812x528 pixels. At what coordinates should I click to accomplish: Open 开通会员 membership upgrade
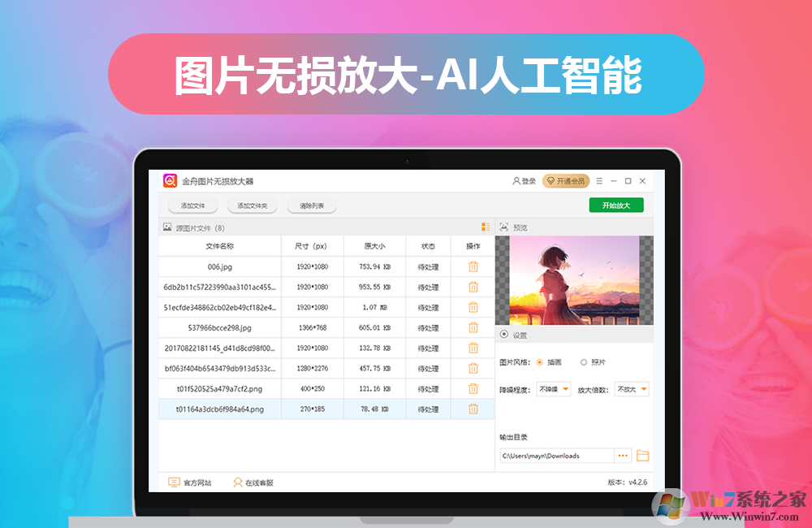[566, 180]
